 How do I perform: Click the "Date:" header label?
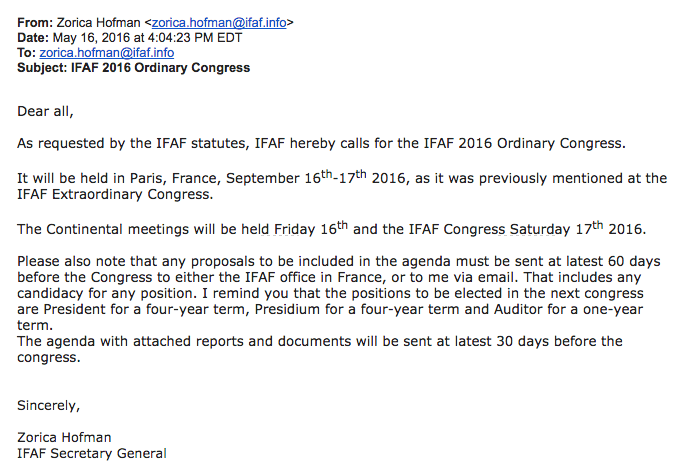(x=36, y=38)
